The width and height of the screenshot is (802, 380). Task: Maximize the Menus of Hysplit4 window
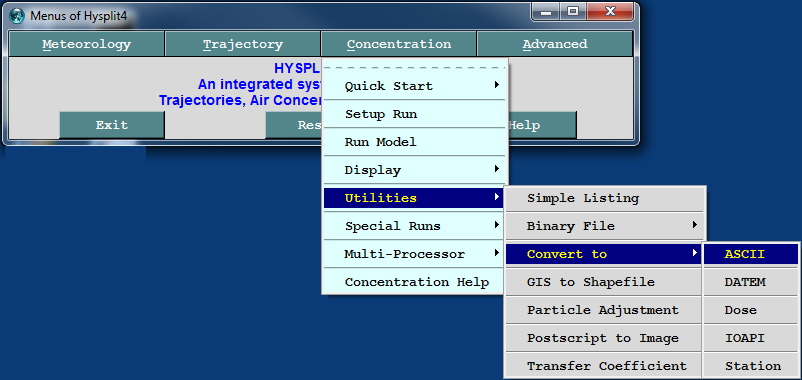point(573,12)
